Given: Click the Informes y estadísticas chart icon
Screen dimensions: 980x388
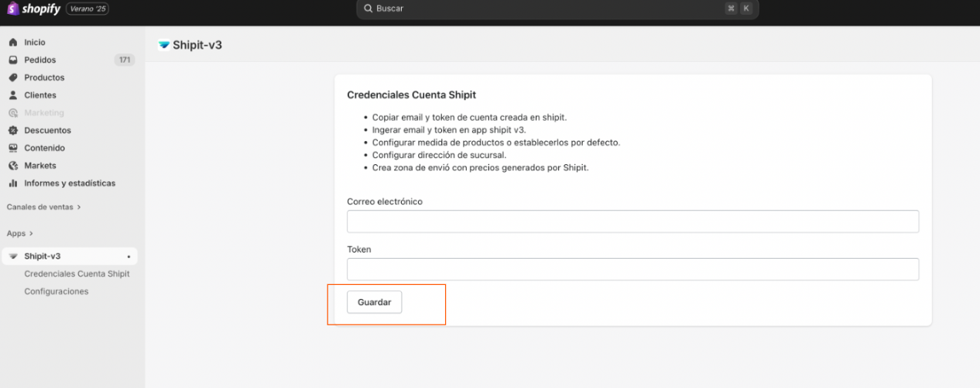Looking at the screenshot, I should [12, 184].
